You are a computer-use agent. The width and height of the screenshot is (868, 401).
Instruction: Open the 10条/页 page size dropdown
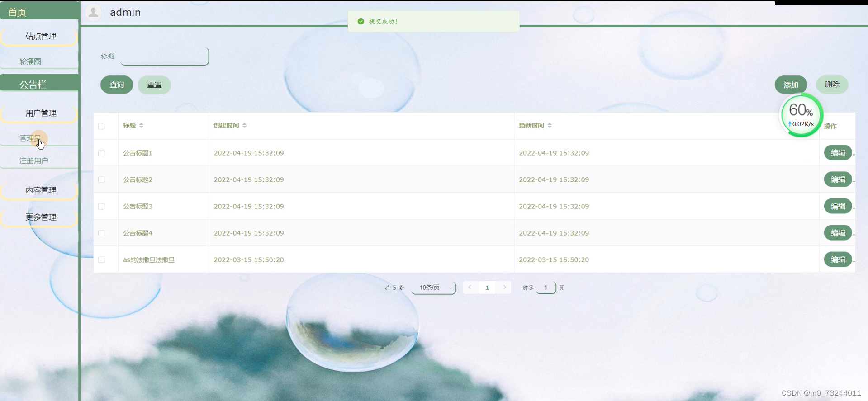tap(434, 288)
